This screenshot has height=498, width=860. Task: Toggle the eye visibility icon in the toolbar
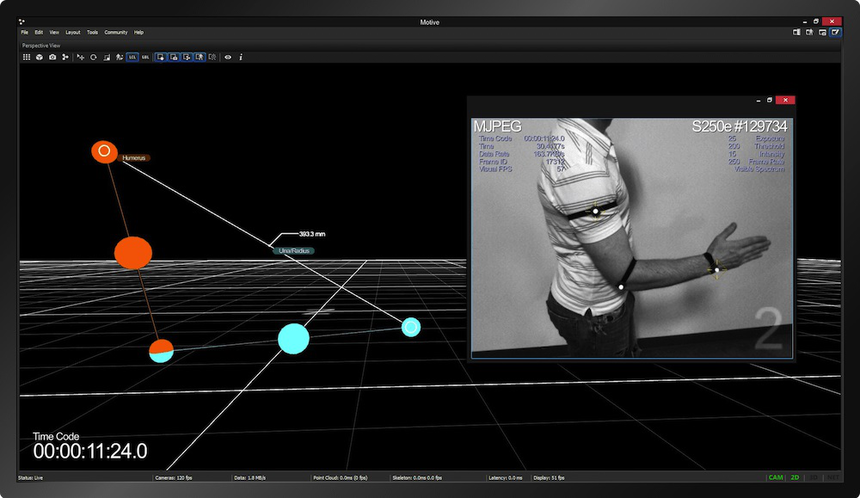click(x=228, y=57)
